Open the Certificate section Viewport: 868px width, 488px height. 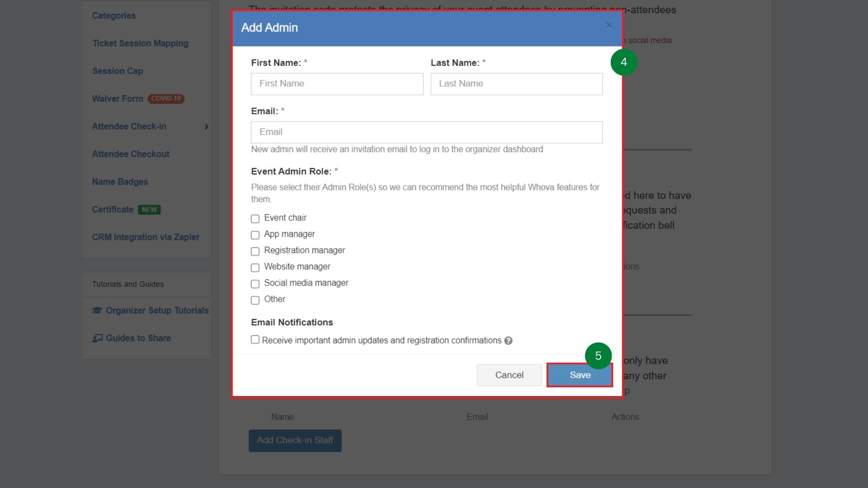point(112,209)
